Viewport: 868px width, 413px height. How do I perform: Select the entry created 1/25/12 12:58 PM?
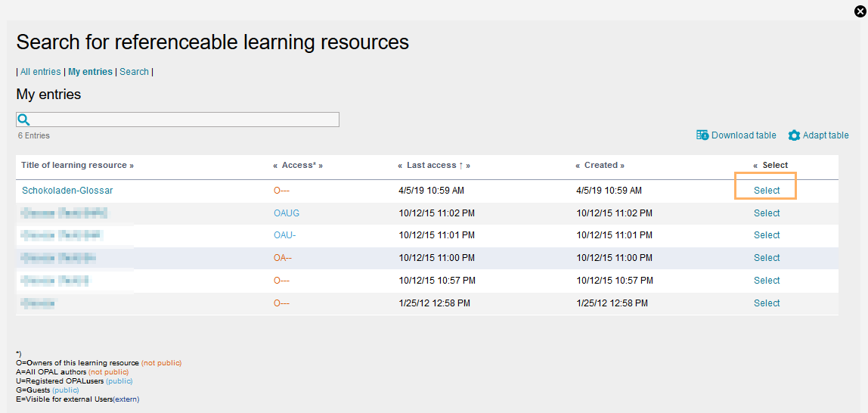766,303
